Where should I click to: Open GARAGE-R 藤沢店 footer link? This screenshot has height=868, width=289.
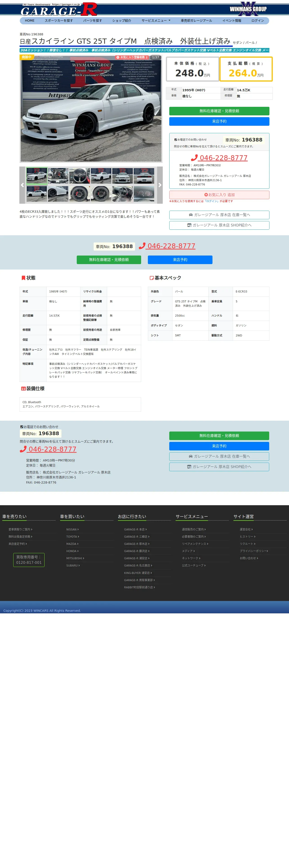pos(137,551)
